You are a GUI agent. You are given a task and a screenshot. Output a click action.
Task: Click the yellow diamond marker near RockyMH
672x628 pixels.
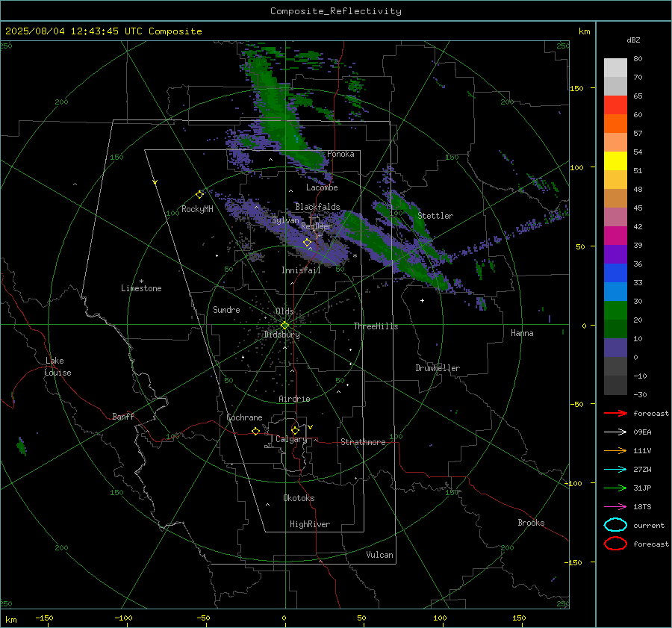tap(199, 195)
